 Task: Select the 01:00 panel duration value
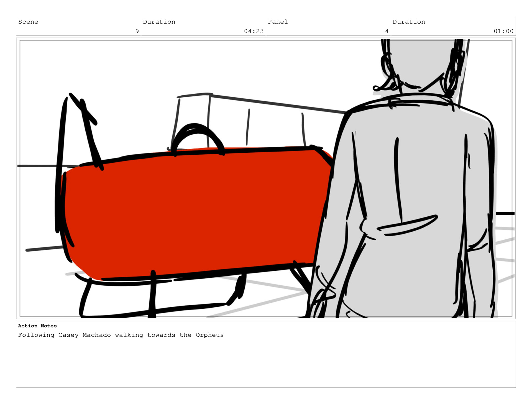click(503, 31)
